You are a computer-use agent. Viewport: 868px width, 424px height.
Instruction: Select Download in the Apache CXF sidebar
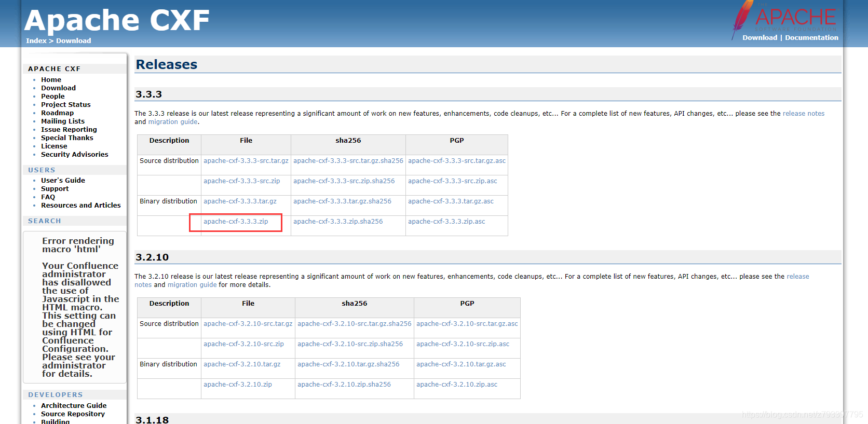58,88
